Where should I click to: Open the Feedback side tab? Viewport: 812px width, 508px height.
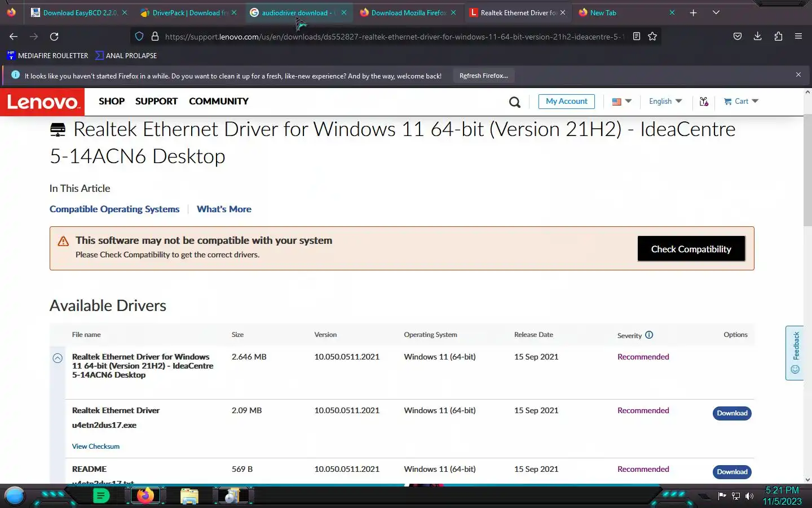click(795, 353)
